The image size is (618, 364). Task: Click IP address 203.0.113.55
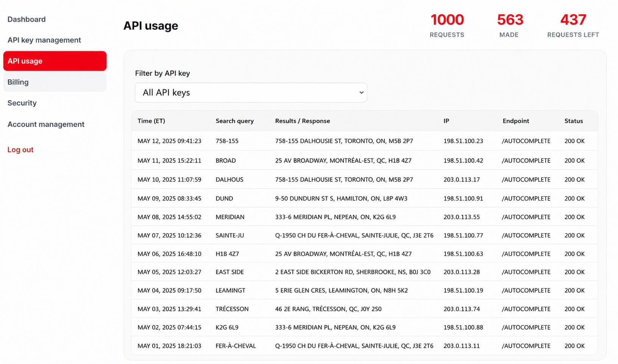(462, 217)
